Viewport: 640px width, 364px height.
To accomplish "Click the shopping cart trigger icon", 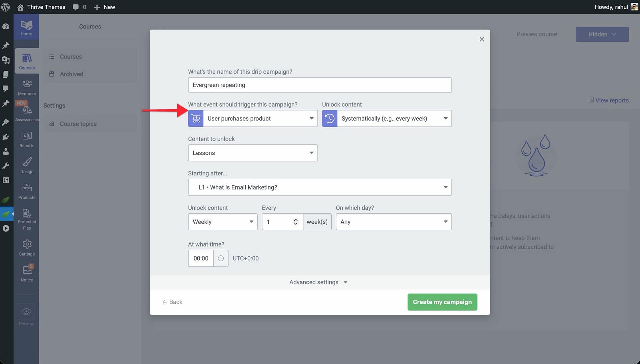I will tap(196, 119).
